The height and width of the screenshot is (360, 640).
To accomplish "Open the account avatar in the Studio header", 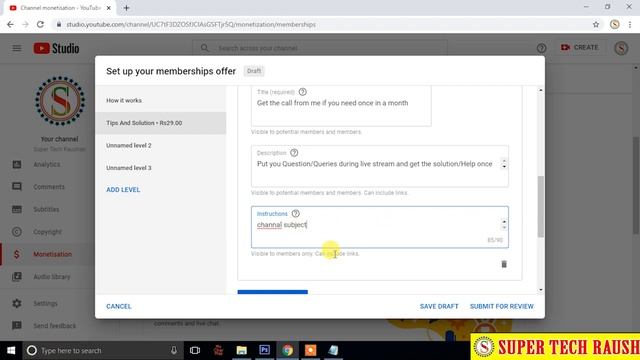I will [x=621, y=48].
